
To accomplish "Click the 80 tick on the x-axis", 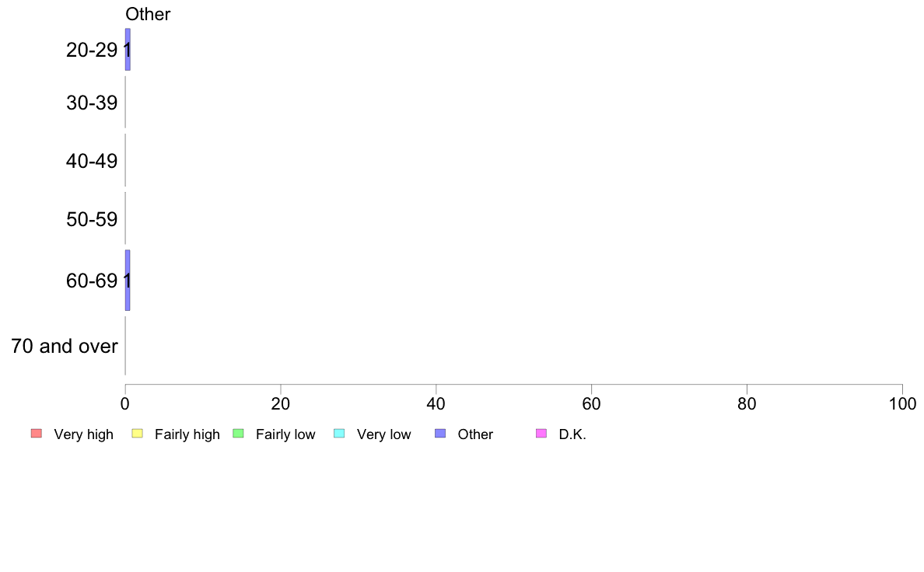I will click(747, 403).
